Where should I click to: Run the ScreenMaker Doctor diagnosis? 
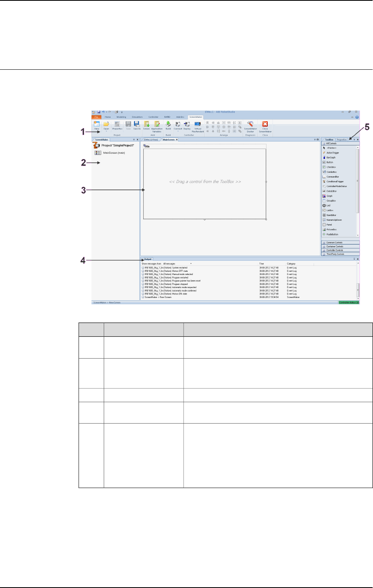(x=250, y=127)
